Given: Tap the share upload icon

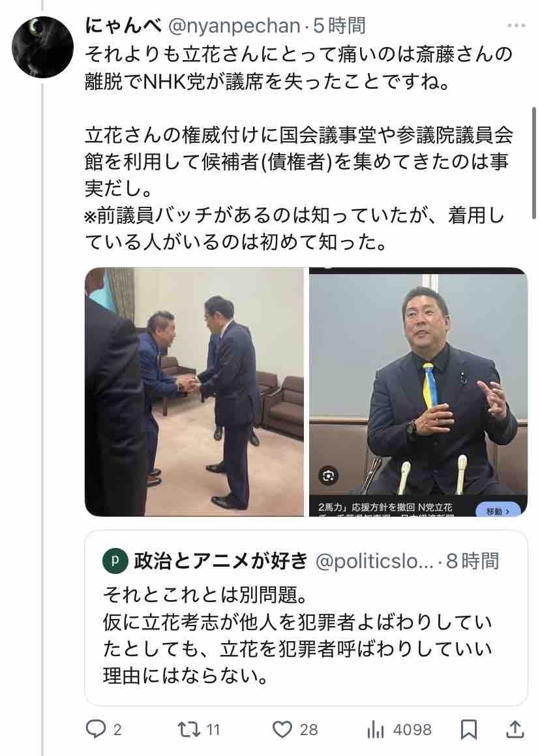Looking at the screenshot, I should coord(515,729).
